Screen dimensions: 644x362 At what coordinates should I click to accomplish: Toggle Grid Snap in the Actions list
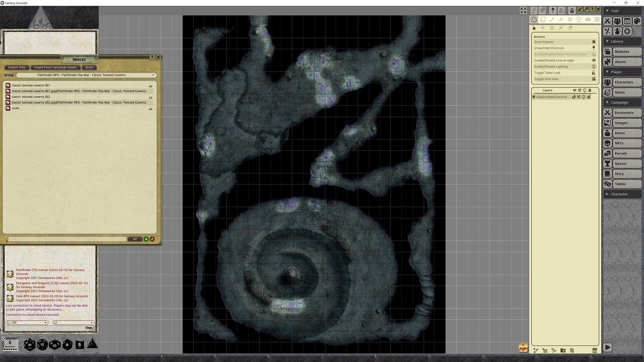click(x=563, y=78)
